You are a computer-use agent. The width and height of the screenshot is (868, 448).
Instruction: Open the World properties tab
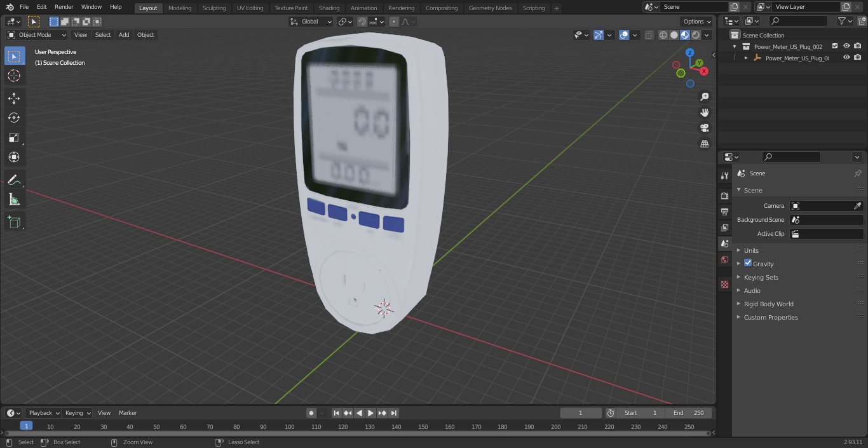click(724, 260)
